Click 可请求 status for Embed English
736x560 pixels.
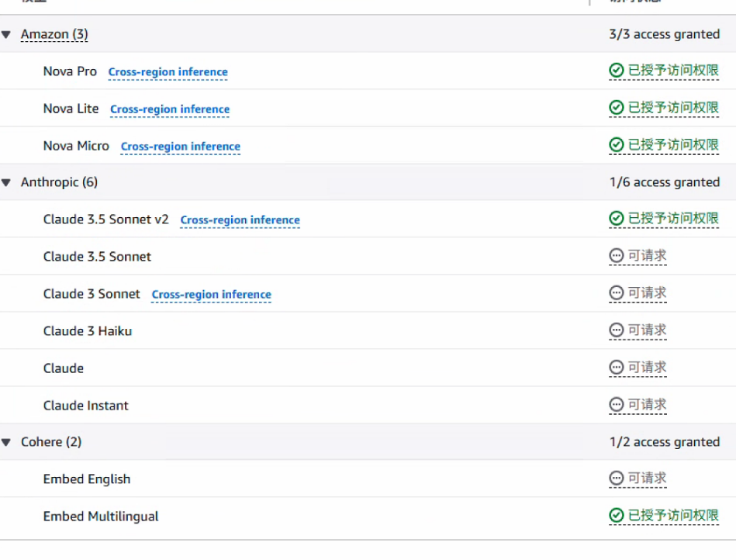(x=648, y=479)
